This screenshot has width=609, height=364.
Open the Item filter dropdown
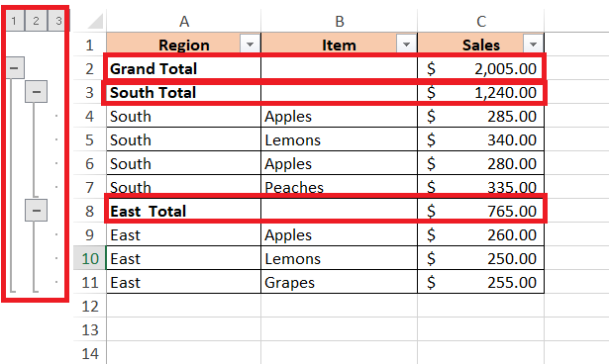pos(406,45)
